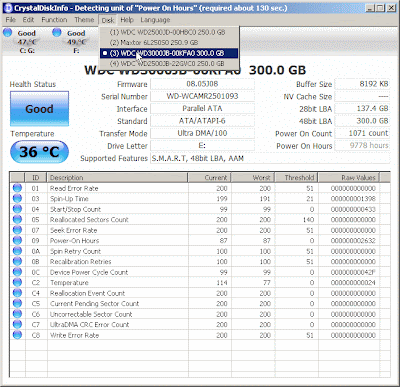The height and width of the screenshot is (387, 400).
Task: Click the Raw Values column header
Action: point(349,178)
